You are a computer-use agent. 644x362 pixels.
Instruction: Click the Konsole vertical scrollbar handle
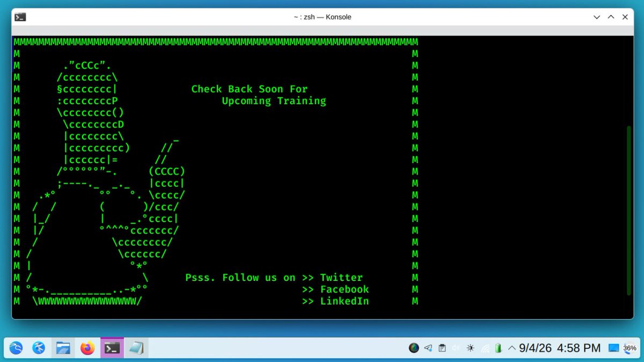[x=630, y=211]
